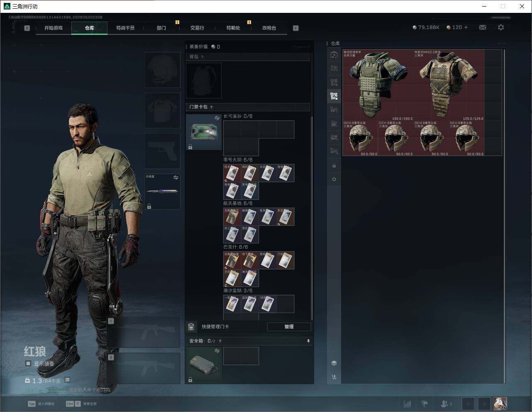Screen dimensions: 532x412
Task: Click the left navigation arrow before 开始游戏
Action: [x=27, y=28]
